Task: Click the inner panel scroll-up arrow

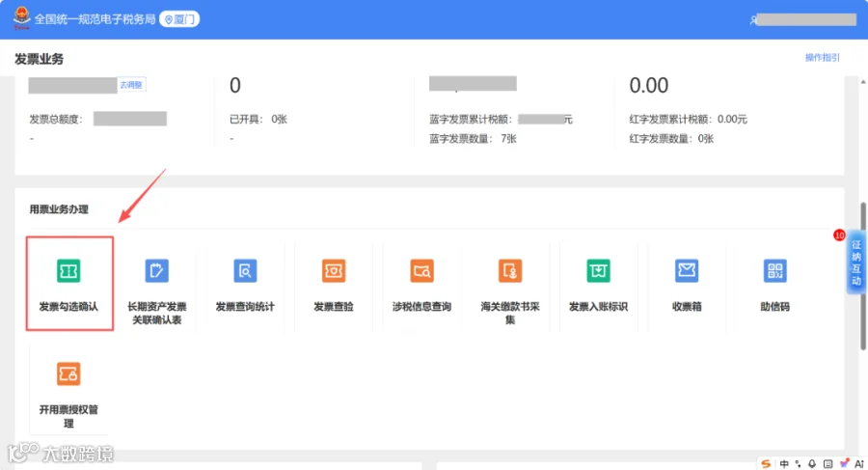Action: (863, 82)
